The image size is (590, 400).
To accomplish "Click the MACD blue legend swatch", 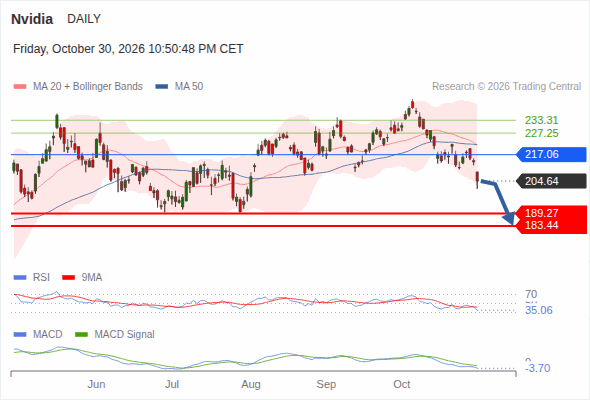I will (20, 335).
